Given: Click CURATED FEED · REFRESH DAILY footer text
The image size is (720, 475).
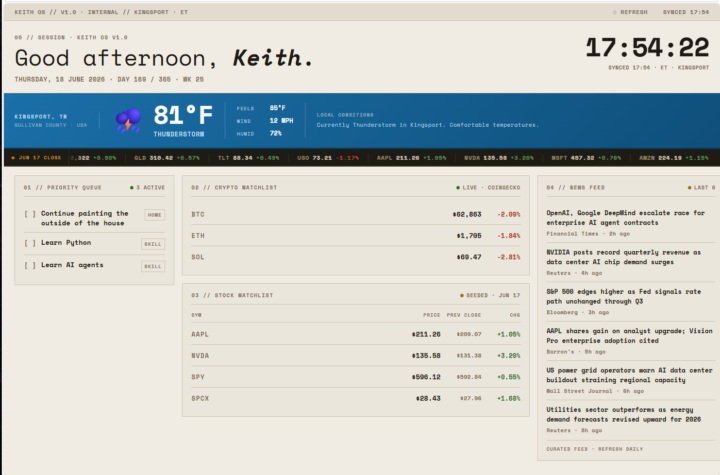Looking at the screenshot, I should point(595,449).
